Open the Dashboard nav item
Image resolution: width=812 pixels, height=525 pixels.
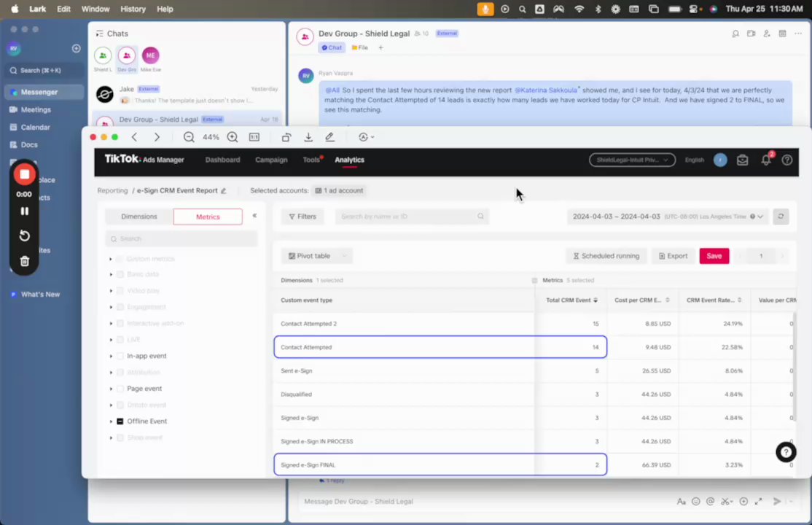click(222, 160)
